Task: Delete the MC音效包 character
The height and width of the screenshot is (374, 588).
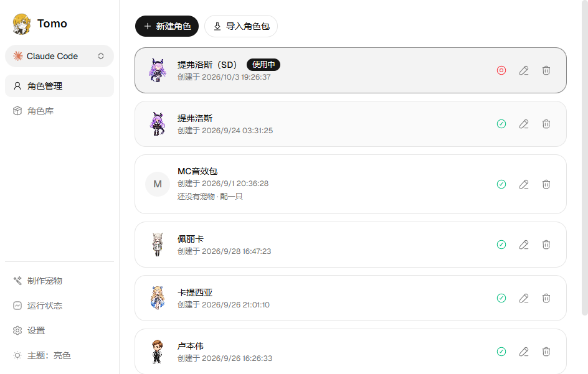Action: 546,184
